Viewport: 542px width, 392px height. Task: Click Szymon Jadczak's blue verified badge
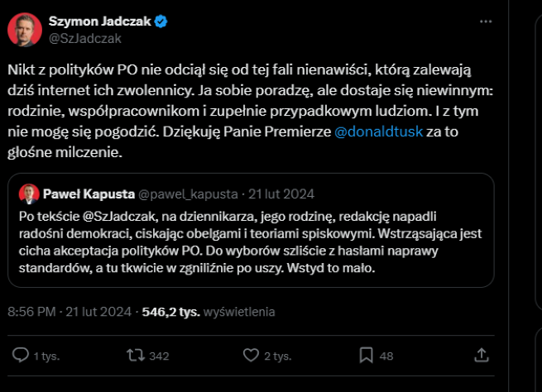pyautogui.click(x=161, y=22)
